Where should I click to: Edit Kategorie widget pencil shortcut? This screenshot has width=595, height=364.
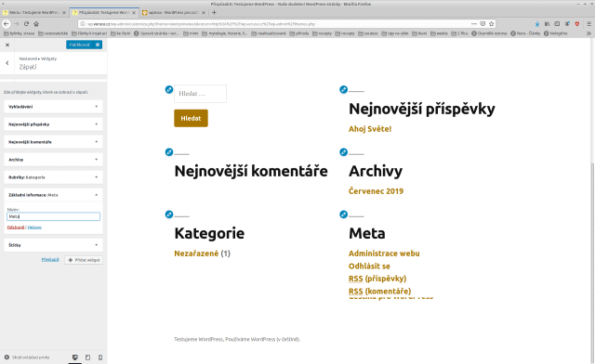169,214
